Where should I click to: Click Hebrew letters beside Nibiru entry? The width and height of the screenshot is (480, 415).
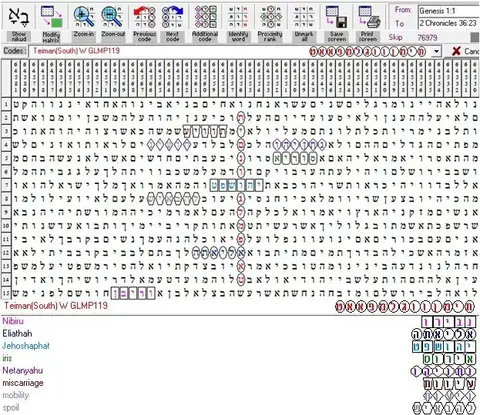449,322
